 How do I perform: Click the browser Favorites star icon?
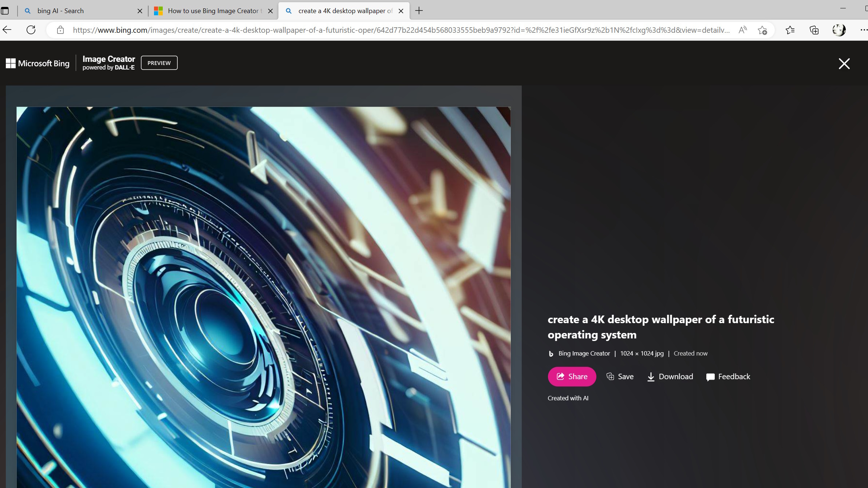(x=790, y=30)
